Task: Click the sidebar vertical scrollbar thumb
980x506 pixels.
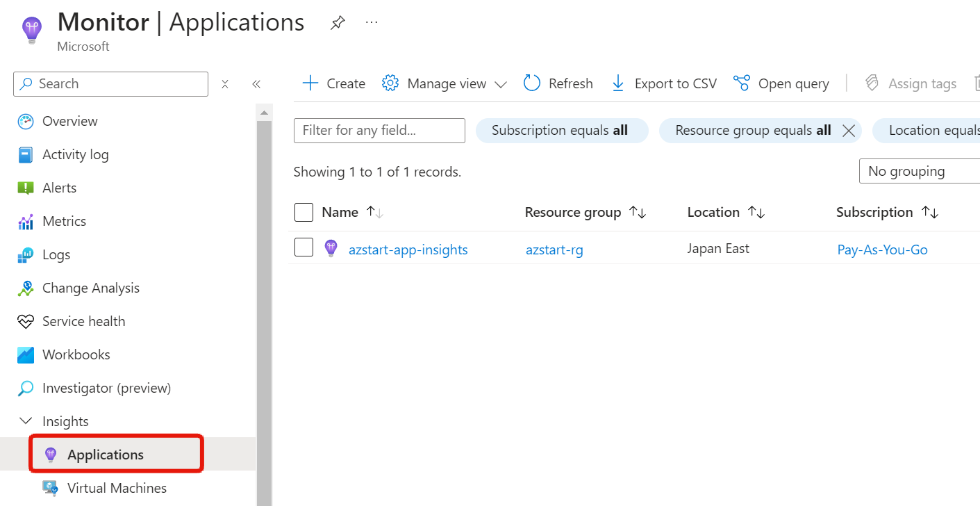Action: tap(264, 313)
